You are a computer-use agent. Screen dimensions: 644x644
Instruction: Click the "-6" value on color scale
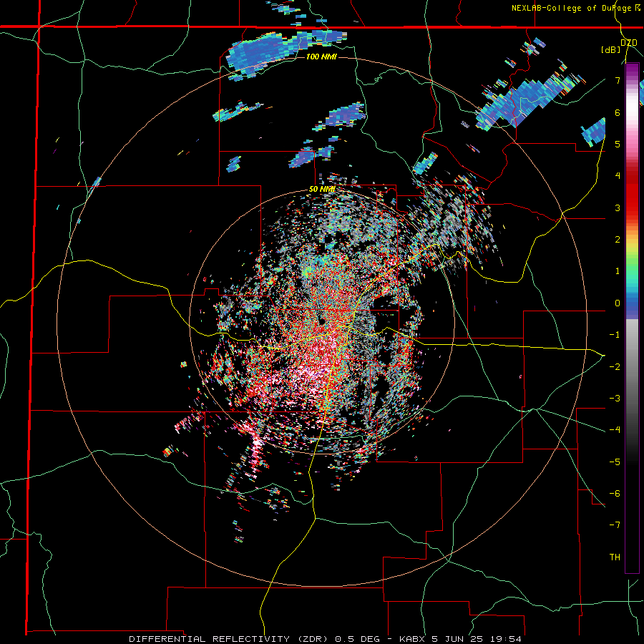[x=615, y=494]
